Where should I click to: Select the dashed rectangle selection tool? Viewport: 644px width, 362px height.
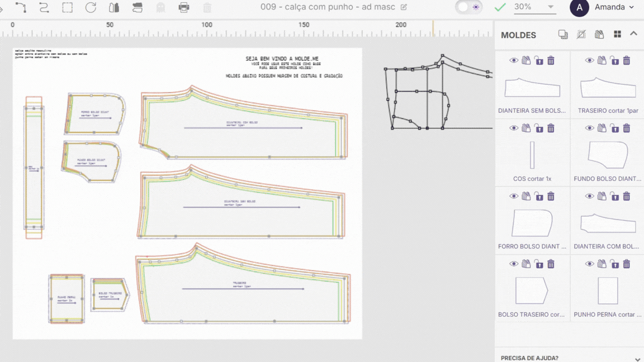click(x=67, y=7)
